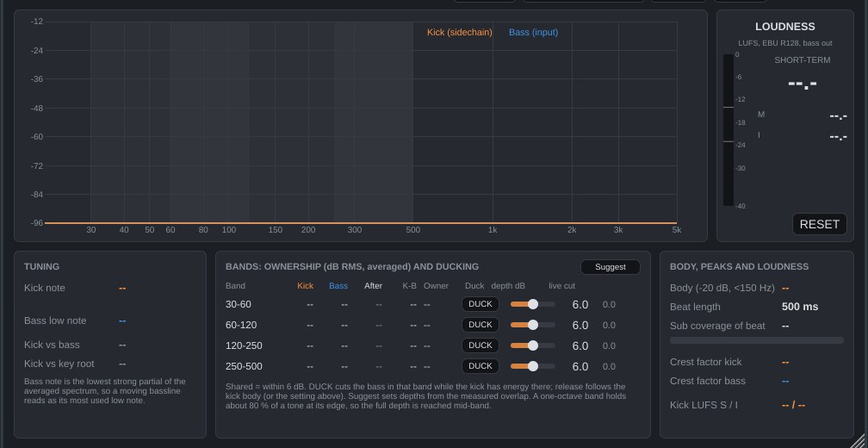Click the Kick (sidechain) legend label
The image size is (868, 448).
point(460,32)
